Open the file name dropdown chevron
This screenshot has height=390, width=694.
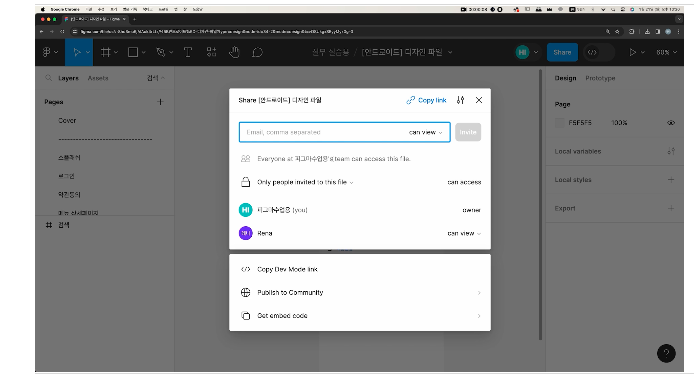450,52
